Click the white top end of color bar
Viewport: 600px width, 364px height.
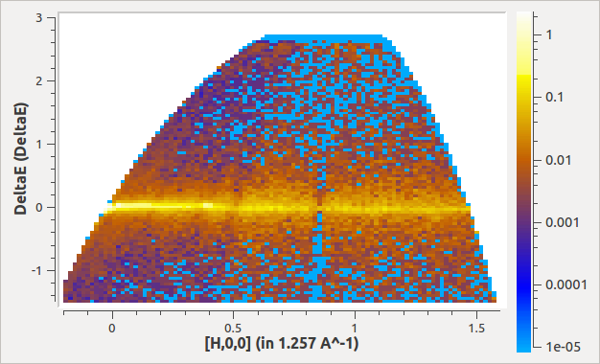click(524, 17)
